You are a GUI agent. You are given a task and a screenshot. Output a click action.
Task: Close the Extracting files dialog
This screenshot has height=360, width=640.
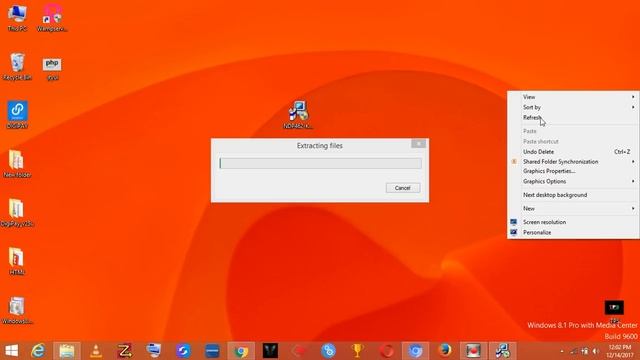pyautogui.click(x=418, y=144)
